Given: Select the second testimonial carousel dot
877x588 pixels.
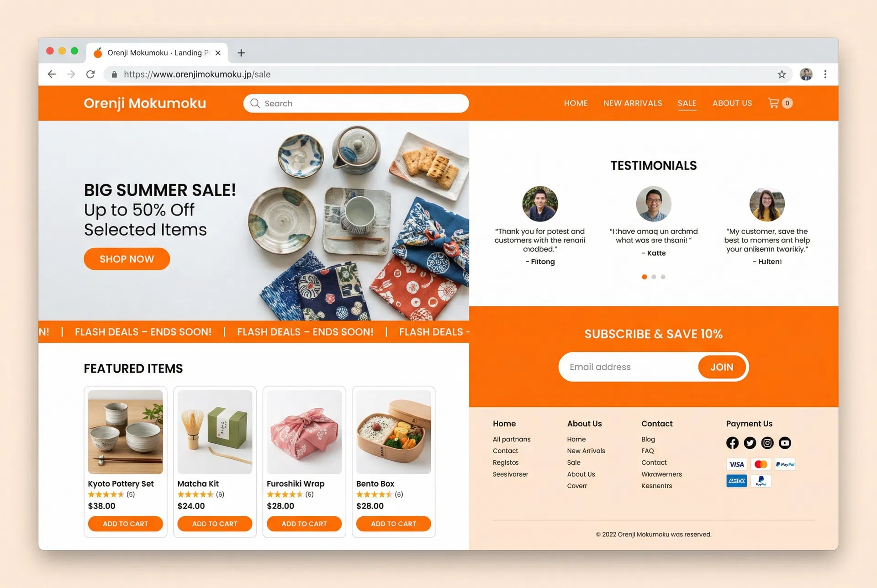Looking at the screenshot, I should click(x=654, y=277).
